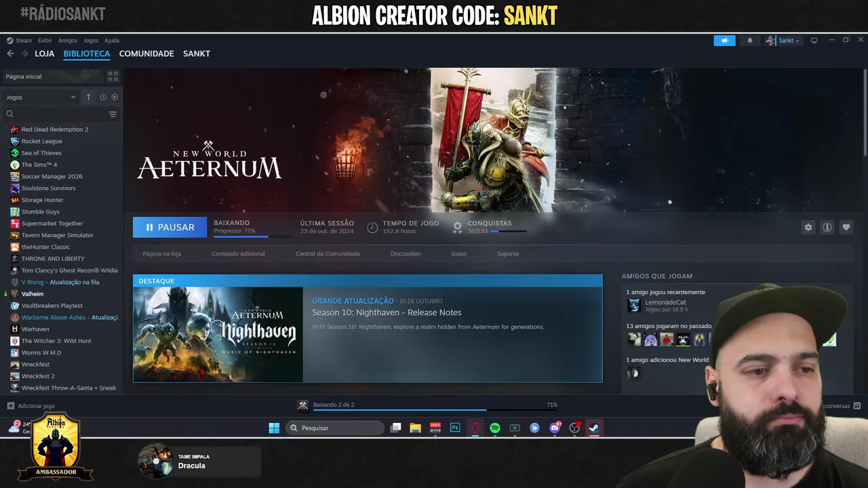Open New World manage settings gear

pos(808,227)
